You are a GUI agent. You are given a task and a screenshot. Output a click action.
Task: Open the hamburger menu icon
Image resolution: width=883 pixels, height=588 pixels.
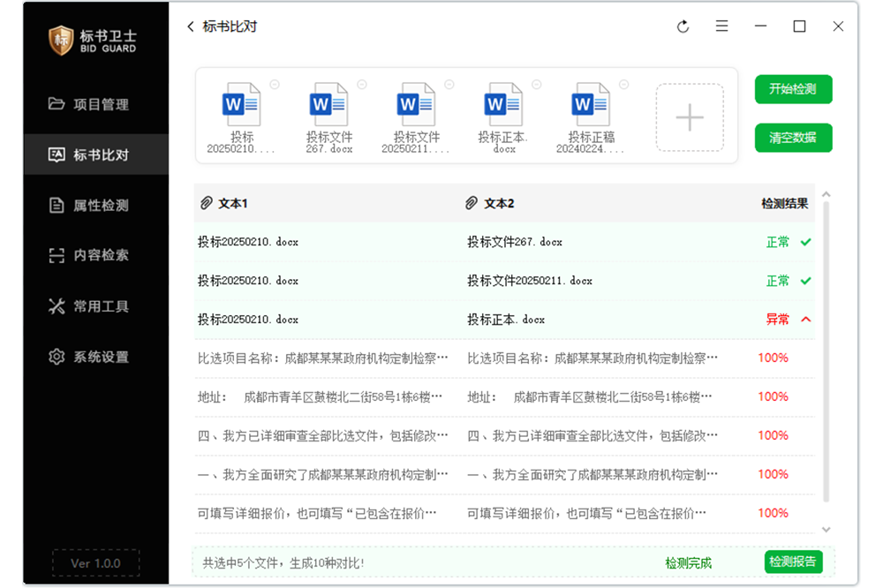[x=721, y=26]
